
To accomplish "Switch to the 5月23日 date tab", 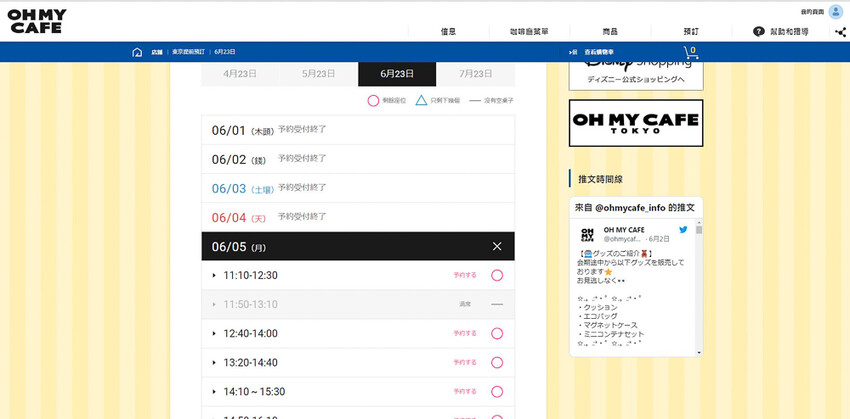I will (318, 74).
